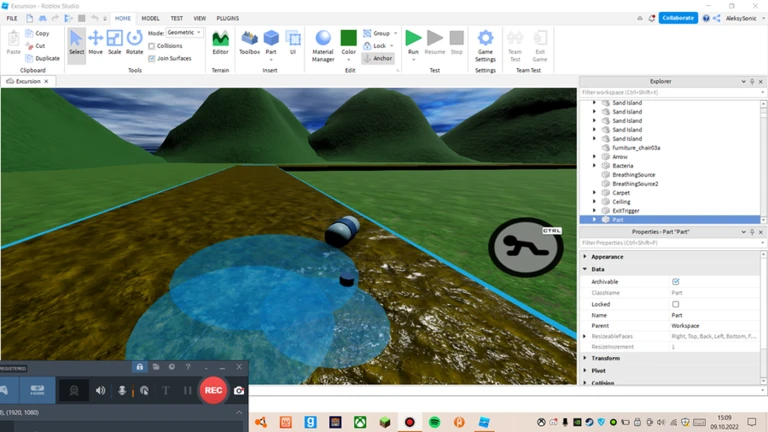
Task: Open the Xbox app from the taskbar
Action: pyautogui.click(x=360, y=422)
